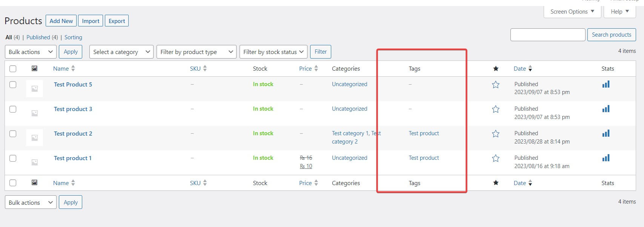Mark Test product 2 as featured
The width and height of the screenshot is (644, 227).
click(x=496, y=134)
